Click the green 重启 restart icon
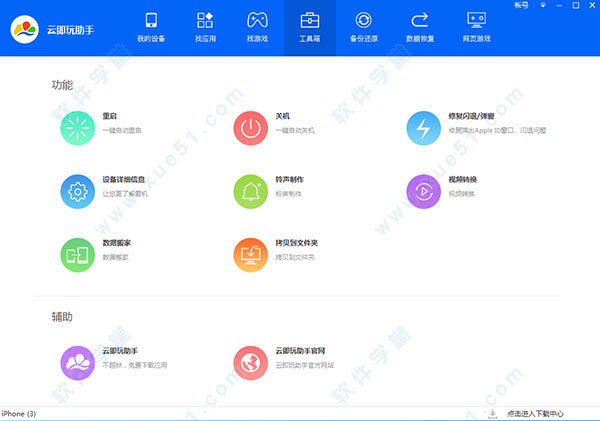Viewport: 600px width, 421px height. 78,128
